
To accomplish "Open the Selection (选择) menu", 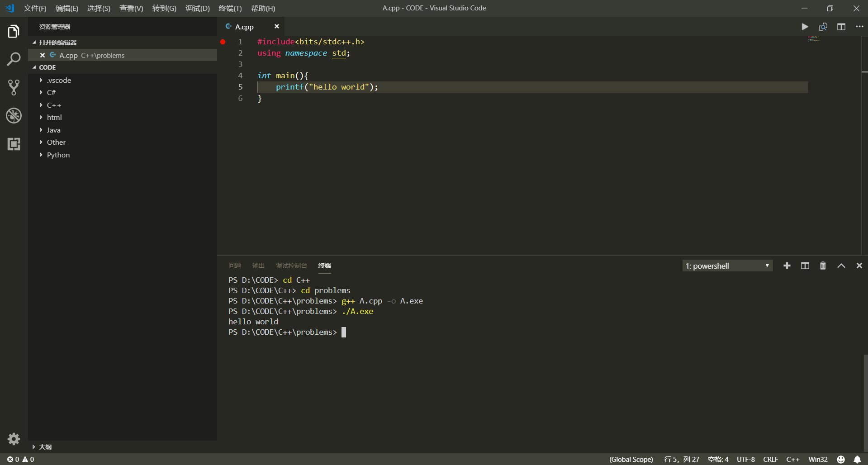I will 99,8.
